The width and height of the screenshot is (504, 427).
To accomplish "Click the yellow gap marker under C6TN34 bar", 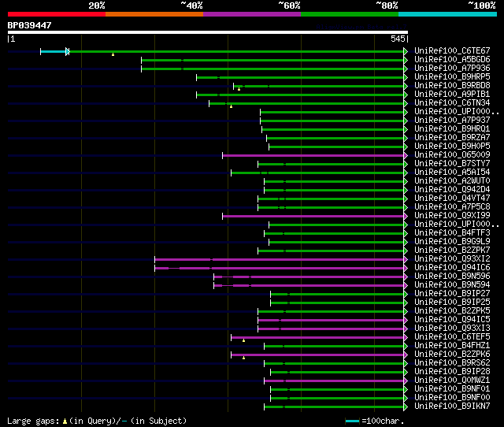I will click(x=231, y=106).
